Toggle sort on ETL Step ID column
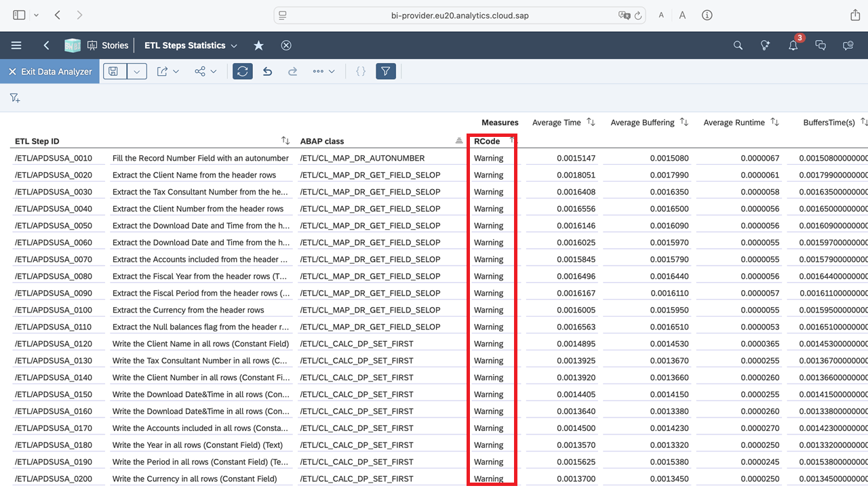The height and width of the screenshot is (488, 868). click(x=285, y=140)
